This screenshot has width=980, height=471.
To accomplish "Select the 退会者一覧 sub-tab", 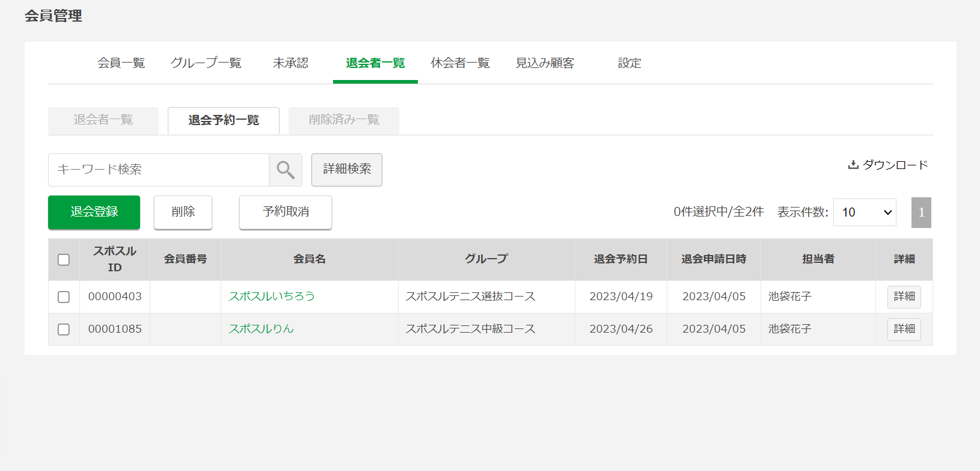I will tap(103, 120).
